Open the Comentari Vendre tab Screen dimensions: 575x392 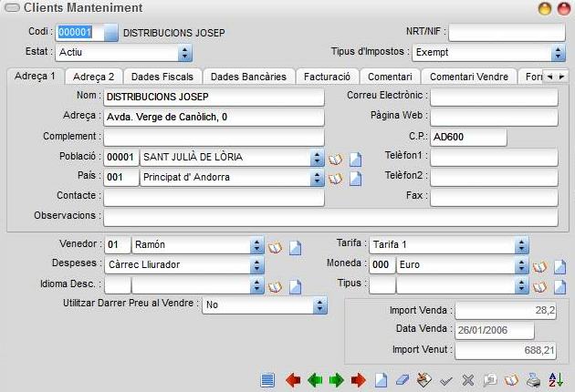pos(469,77)
